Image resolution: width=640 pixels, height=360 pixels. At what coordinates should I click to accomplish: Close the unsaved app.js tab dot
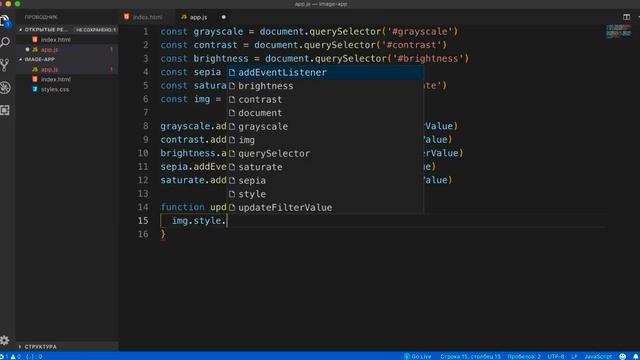point(224,17)
